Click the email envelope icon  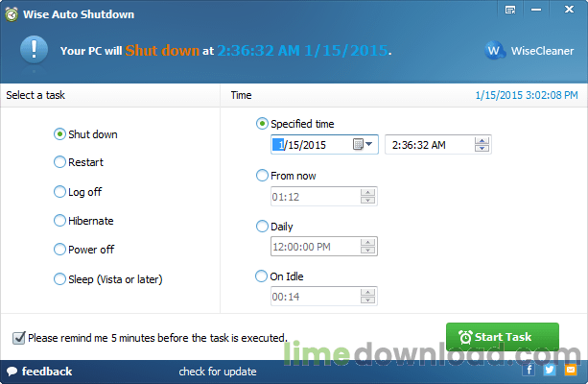(571, 371)
